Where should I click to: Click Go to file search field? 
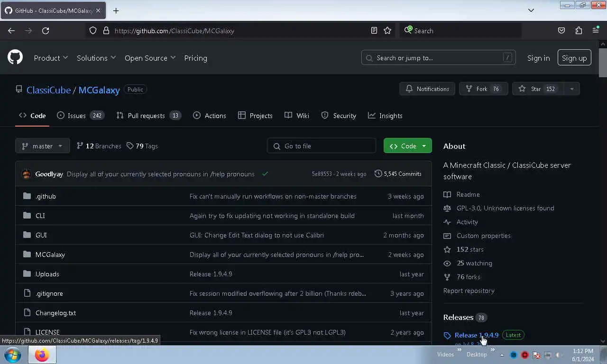[322, 146]
